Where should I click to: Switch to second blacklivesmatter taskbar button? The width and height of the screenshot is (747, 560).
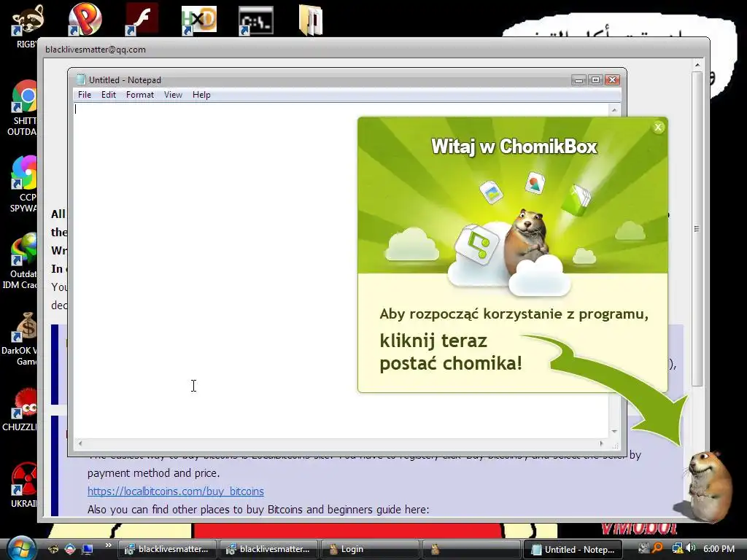(x=268, y=549)
